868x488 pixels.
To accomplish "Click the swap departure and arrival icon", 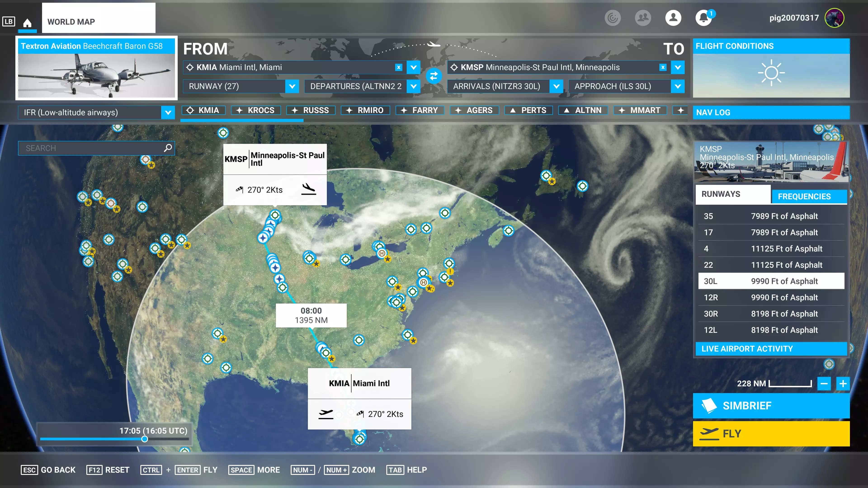I will [x=434, y=76].
